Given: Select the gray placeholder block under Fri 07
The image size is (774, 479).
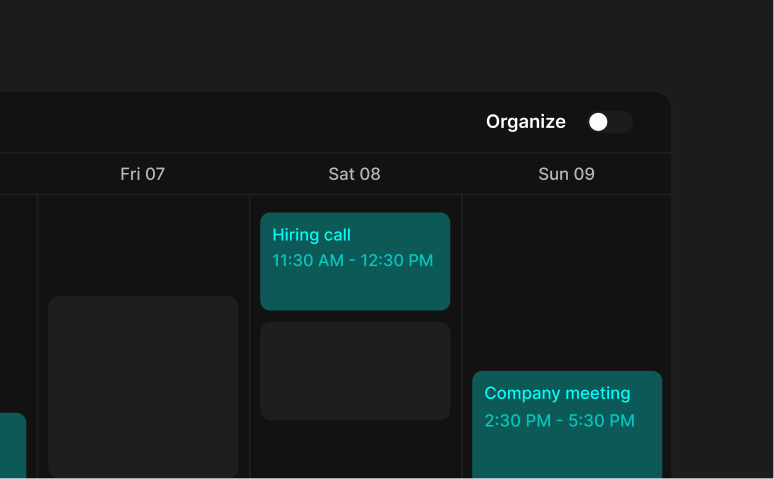Looking at the screenshot, I should tap(143, 385).
